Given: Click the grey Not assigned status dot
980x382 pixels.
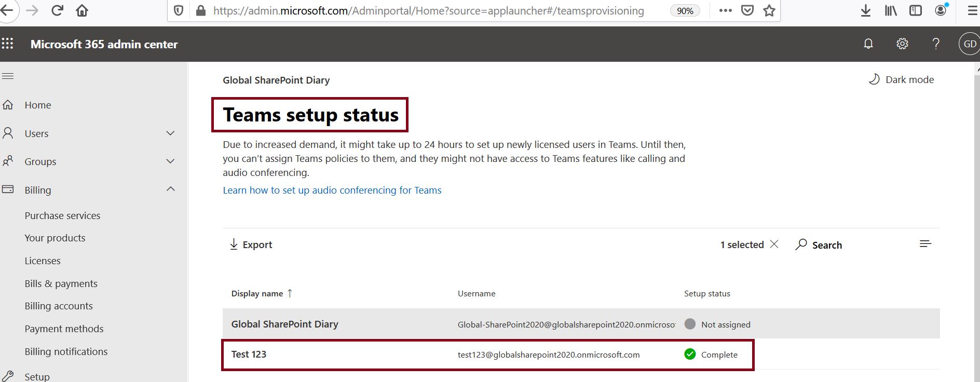Looking at the screenshot, I should 690,324.
